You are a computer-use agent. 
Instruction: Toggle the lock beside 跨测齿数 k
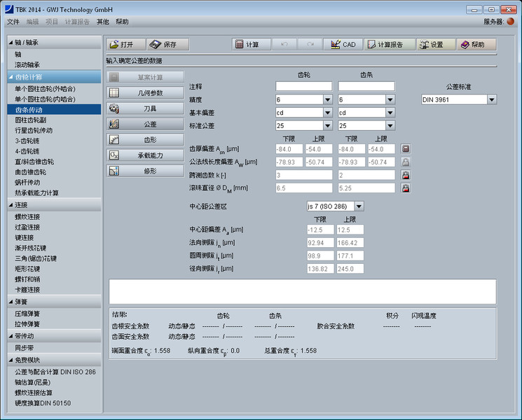(x=406, y=175)
